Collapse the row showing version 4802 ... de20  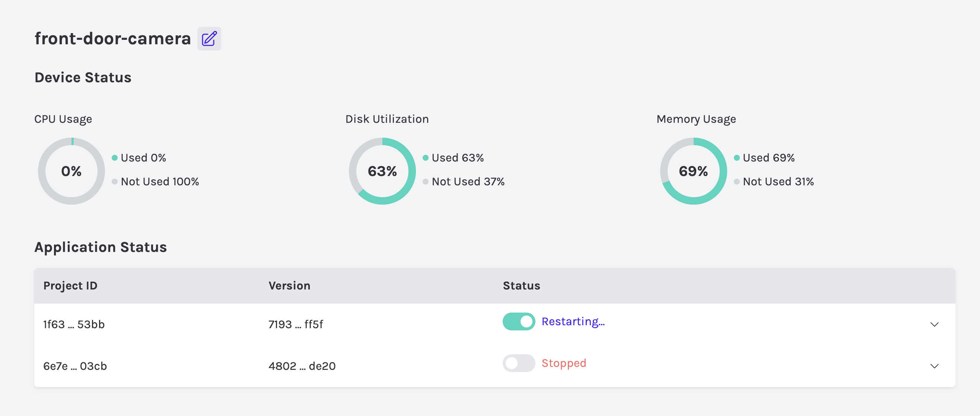(935, 366)
